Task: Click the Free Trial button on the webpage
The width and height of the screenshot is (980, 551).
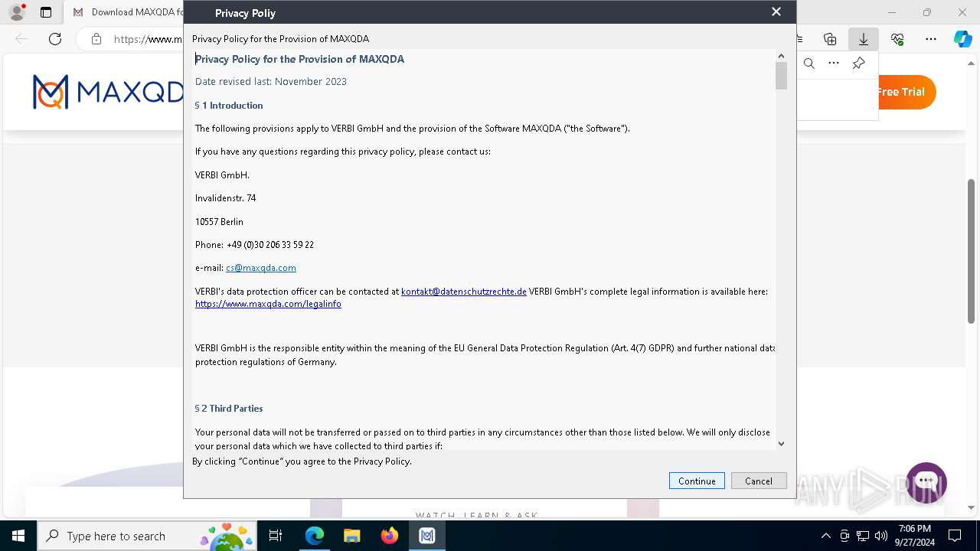Action: pos(903,92)
